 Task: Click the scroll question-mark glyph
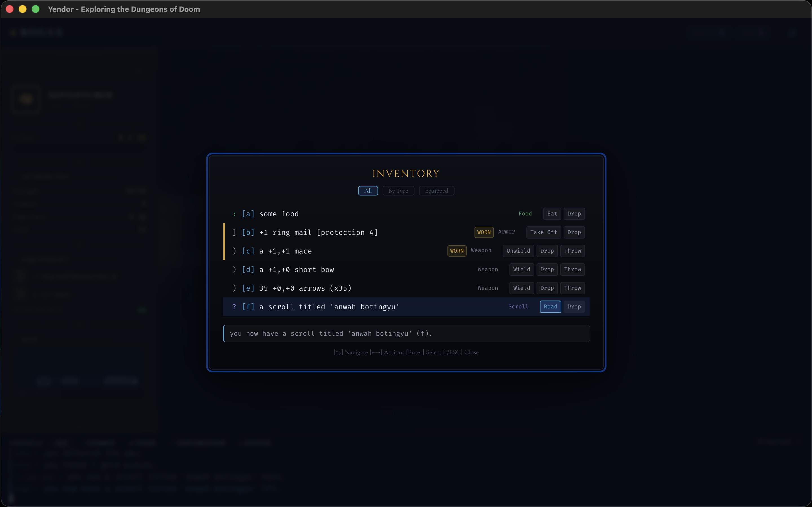pos(235,306)
